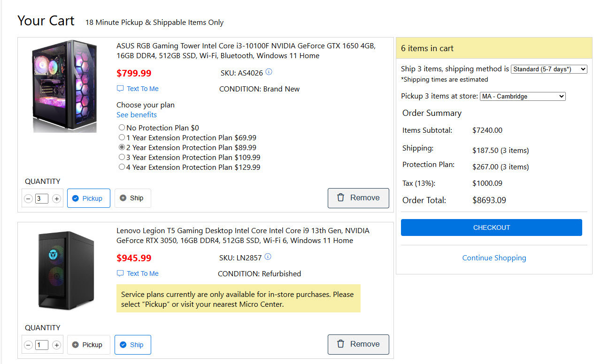The width and height of the screenshot is (601, 364).
Task: Increase Lenovo Legion quantity with plus icon
Action: point(56,345)
